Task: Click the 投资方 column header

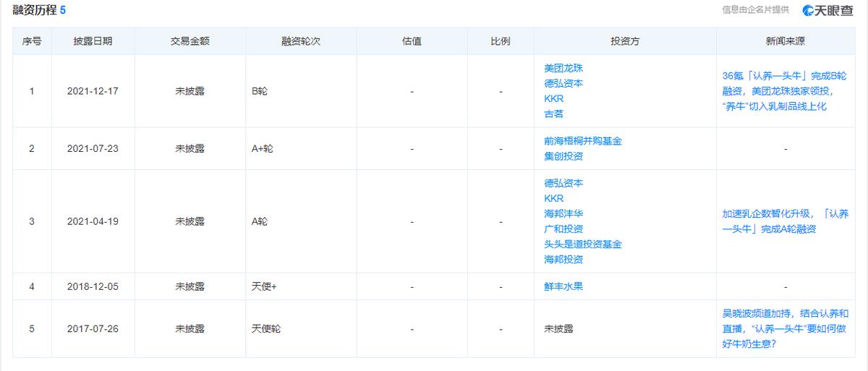Action: click(x=625, y=41)
